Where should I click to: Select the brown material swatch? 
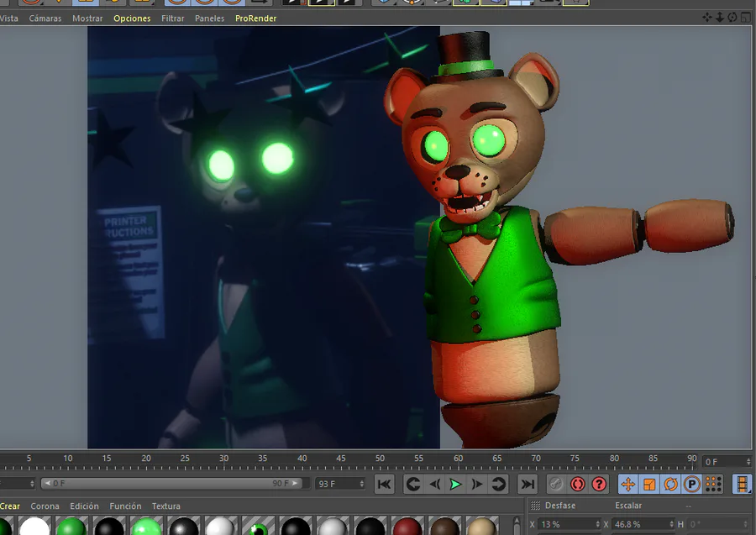tap(445, 526)
